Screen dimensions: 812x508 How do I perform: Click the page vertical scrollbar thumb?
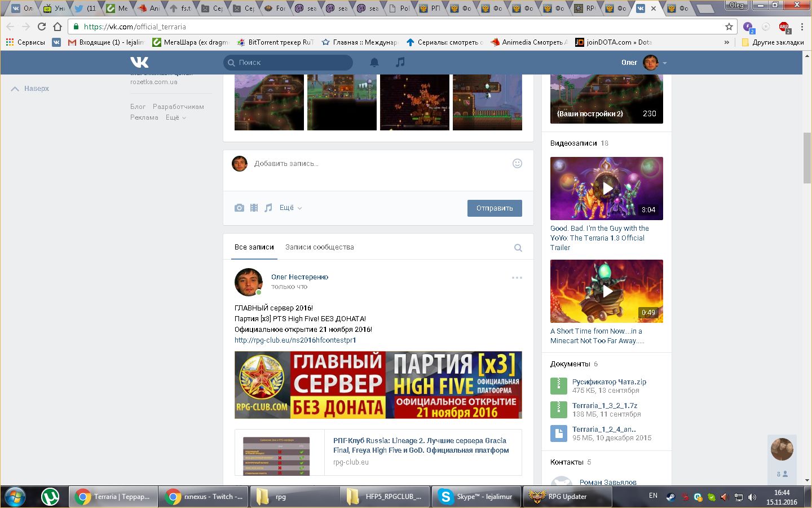click(x=807, y=158)
